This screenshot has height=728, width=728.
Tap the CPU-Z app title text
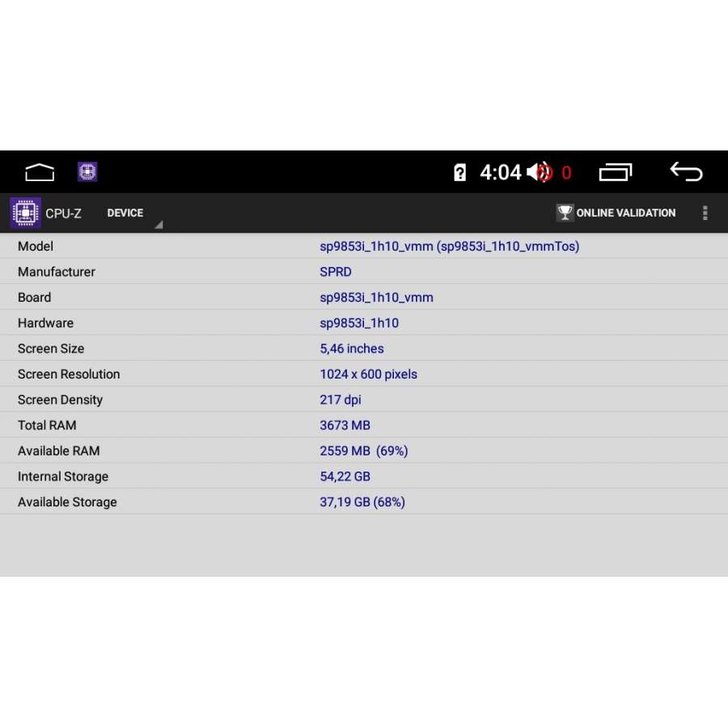(x=63, y=214)
